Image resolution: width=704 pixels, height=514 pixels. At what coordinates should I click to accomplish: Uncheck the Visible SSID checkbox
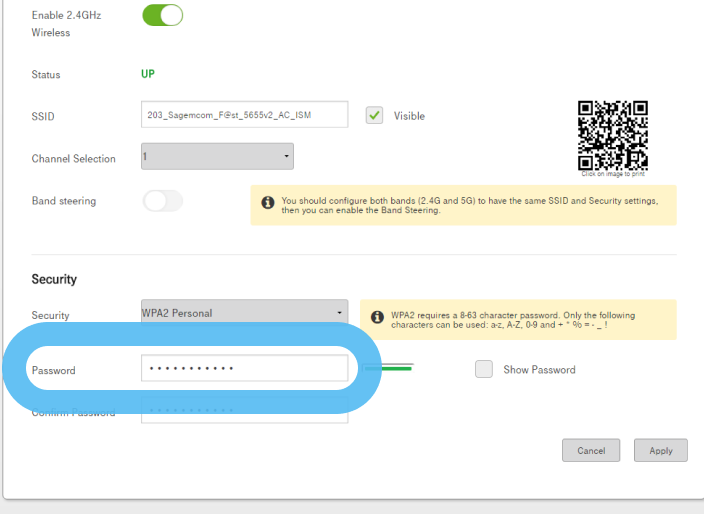click(x=374, y=115)
